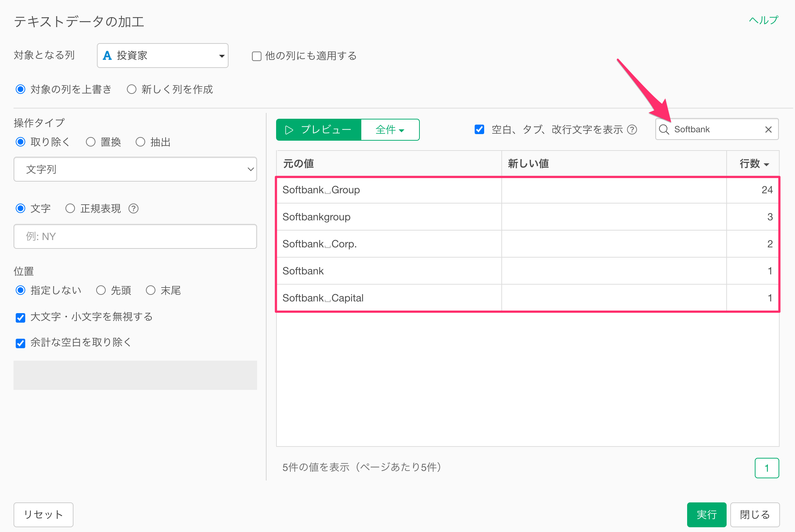Select the 正規表現 match mode
Screen dimensions: 795x532
tap(70, 208)
